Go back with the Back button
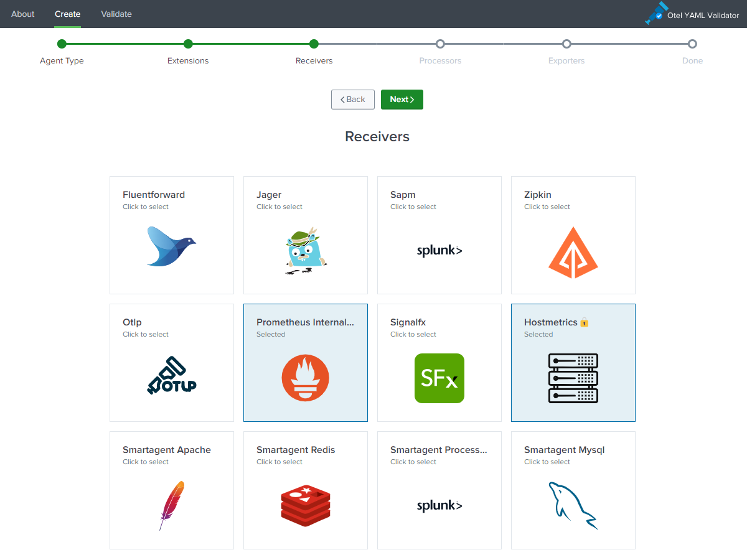 pyautogui.click(x=353, y=100)
